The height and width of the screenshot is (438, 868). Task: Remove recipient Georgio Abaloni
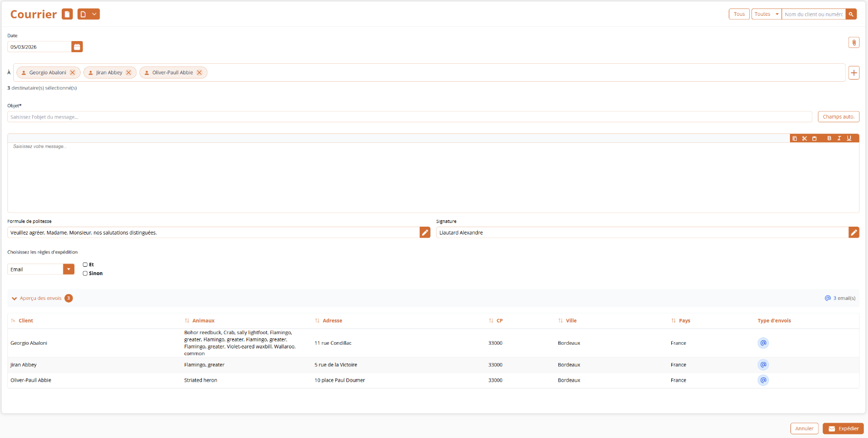coord(73,73)
